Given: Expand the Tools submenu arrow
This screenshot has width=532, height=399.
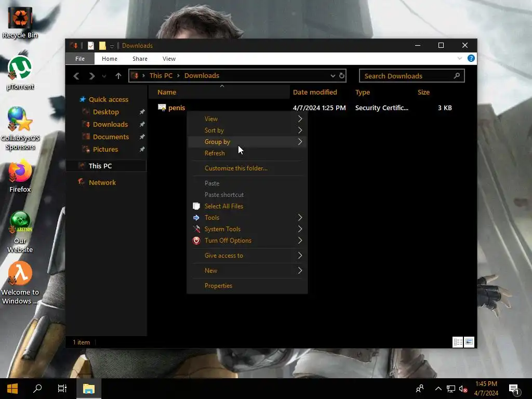Looking at the screenshot, I should (x=300, y=218).
